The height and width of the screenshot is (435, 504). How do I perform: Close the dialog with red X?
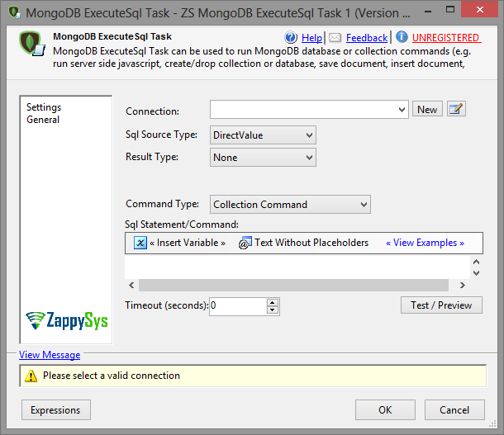point(479,9)
